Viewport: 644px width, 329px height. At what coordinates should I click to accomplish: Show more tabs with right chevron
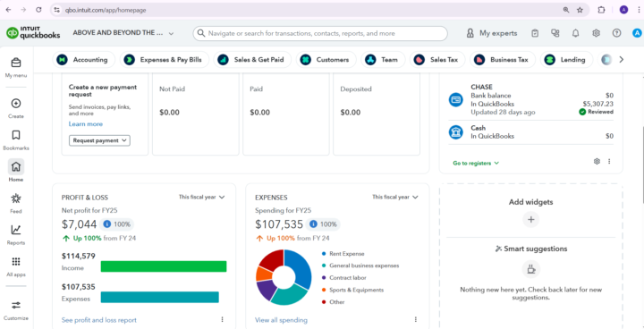point(622,60)
